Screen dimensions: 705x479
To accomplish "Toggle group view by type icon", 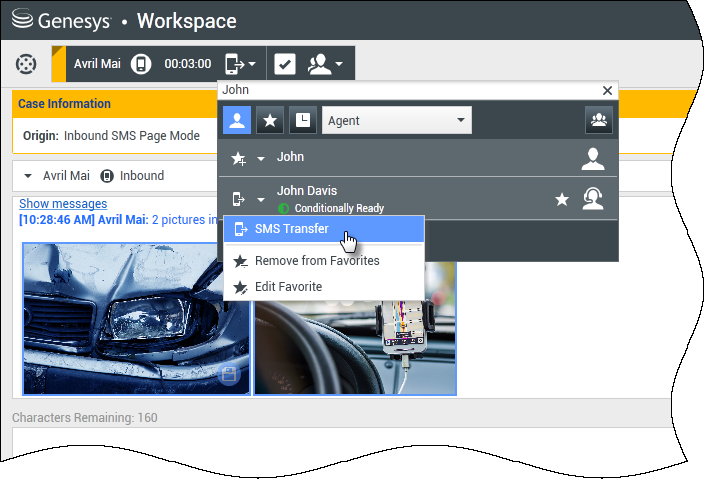I will tap(598, 121).
